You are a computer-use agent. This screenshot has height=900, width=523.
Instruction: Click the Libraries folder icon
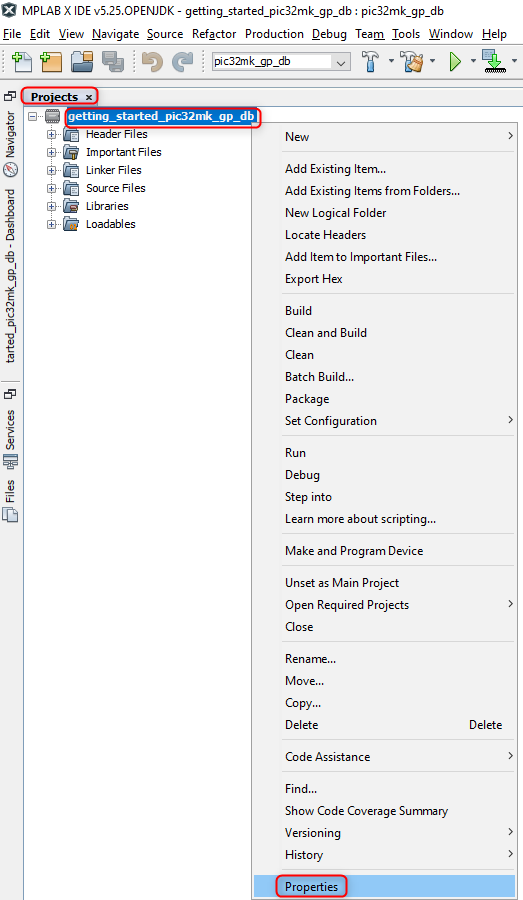pos(71,206)
